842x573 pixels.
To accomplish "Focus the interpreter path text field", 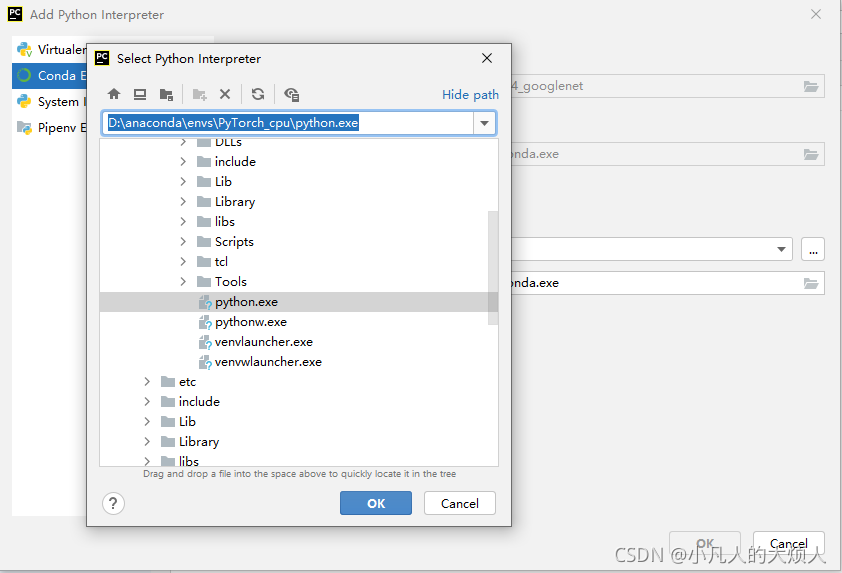I will (288, 123).
